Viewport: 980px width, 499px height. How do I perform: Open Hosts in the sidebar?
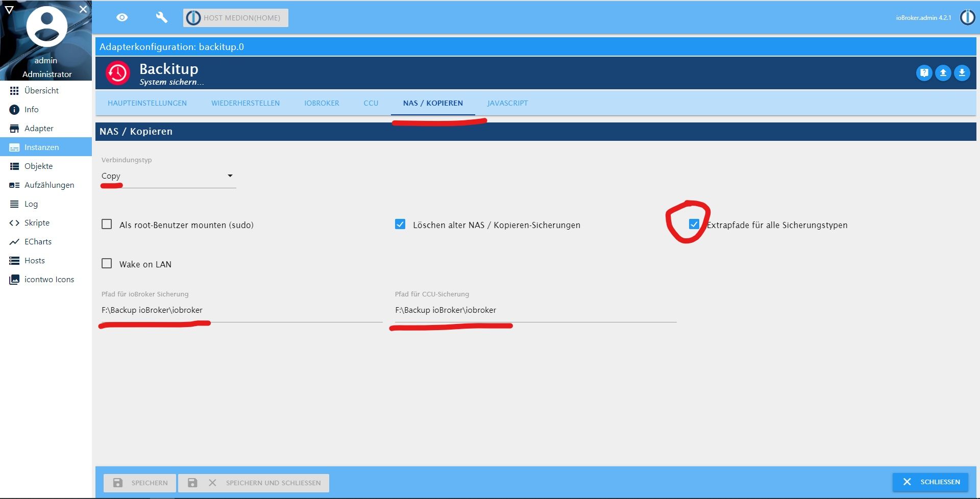[x=46, y=260]
